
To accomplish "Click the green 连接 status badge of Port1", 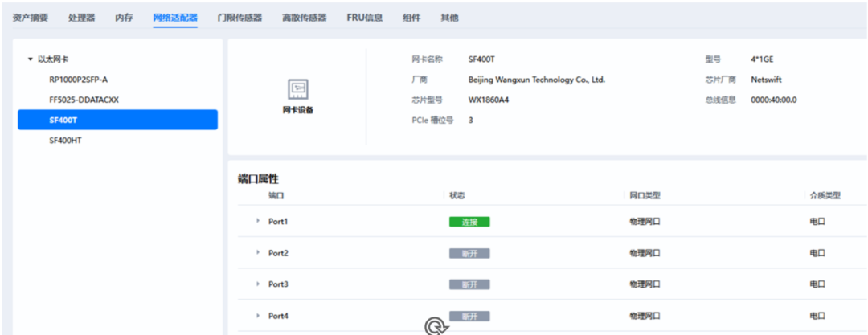I will pos(469,222).
